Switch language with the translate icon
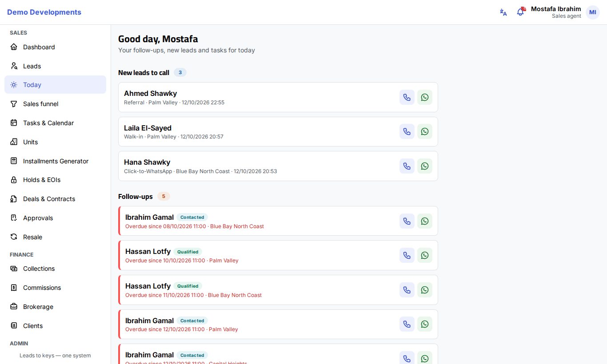The width and height of the screenshot is (607, 364). [x=503, y=12]
